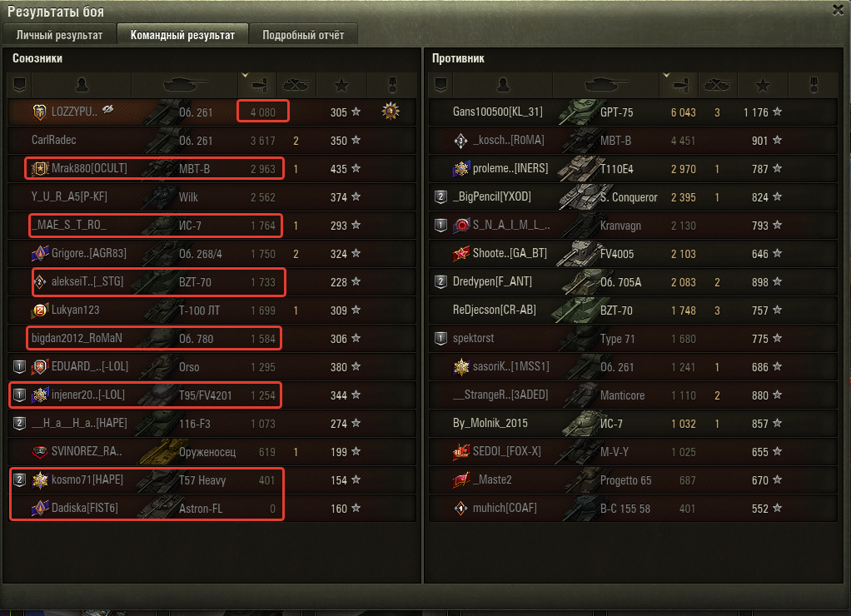
Task: Sort enemies by experience star icon
Action: pyautogui.click(x=763, y=85)
